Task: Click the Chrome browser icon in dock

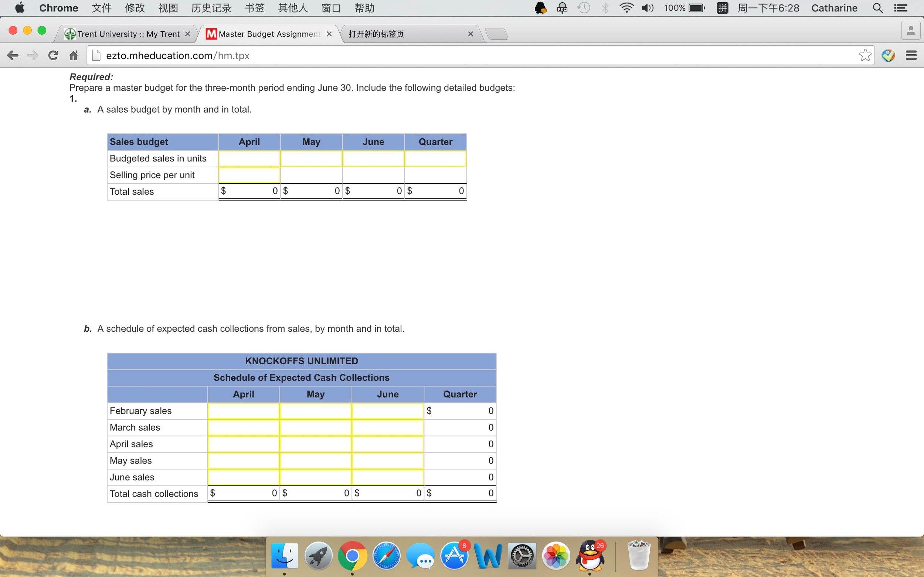Action: click(x=353, y=556)
